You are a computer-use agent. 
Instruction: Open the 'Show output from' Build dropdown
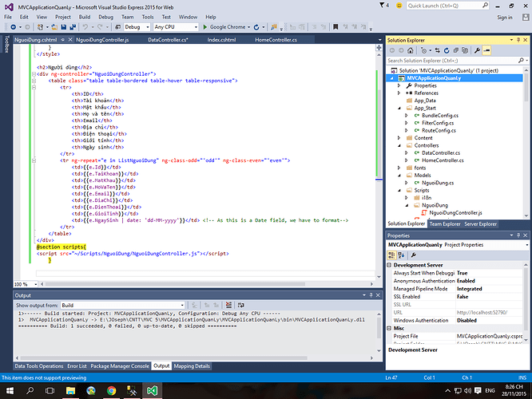click(x=120, y=305)
